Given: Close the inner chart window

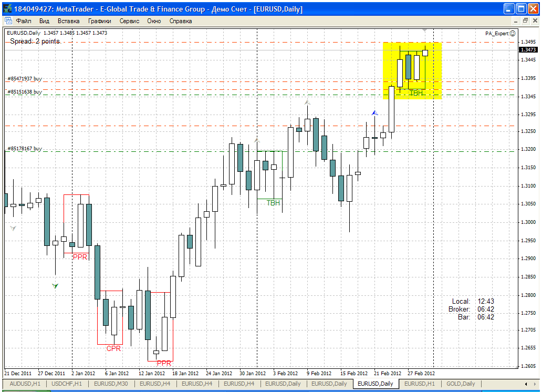Looking at the screenshot, I should pos(535,21).
